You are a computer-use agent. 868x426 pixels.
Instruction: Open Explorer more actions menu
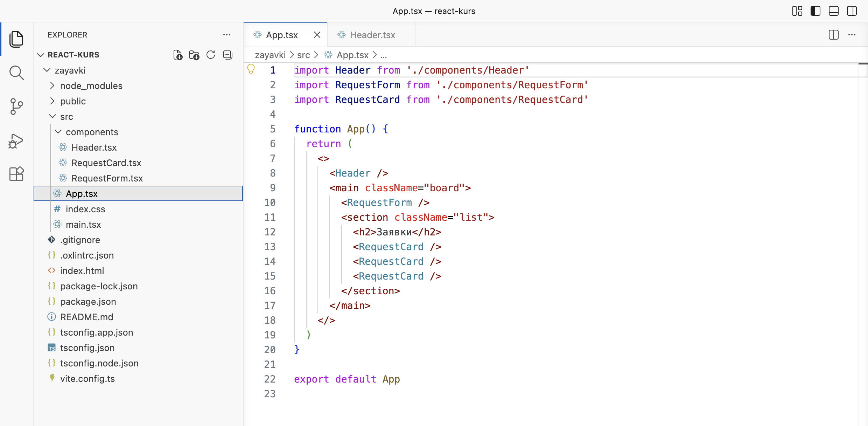pyautogui.click(x=227, y=35)
